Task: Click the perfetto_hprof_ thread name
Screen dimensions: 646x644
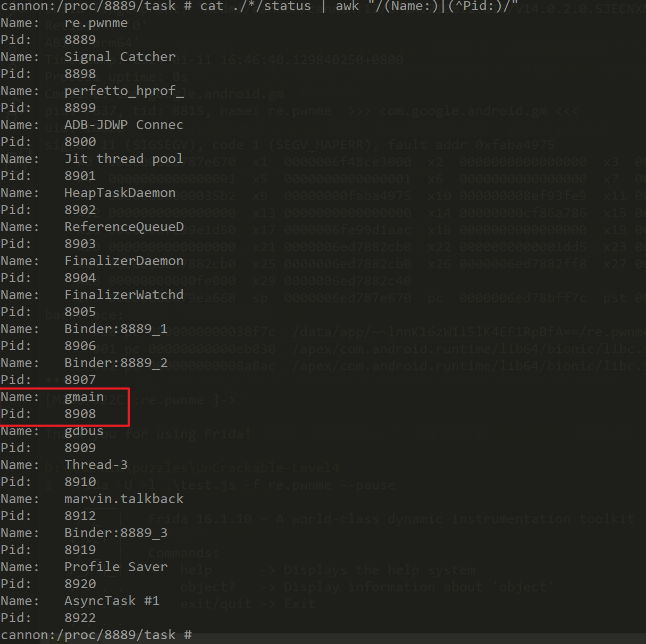Action: [124, 91]
